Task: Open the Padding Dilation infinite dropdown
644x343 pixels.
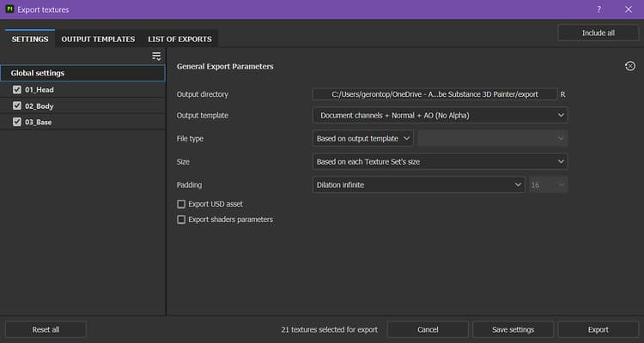Action: (x=418, y=184)
